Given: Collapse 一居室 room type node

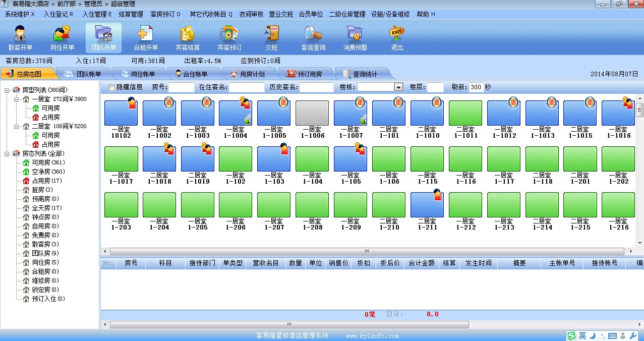Looking at the screenshot, I should point(16,99).
